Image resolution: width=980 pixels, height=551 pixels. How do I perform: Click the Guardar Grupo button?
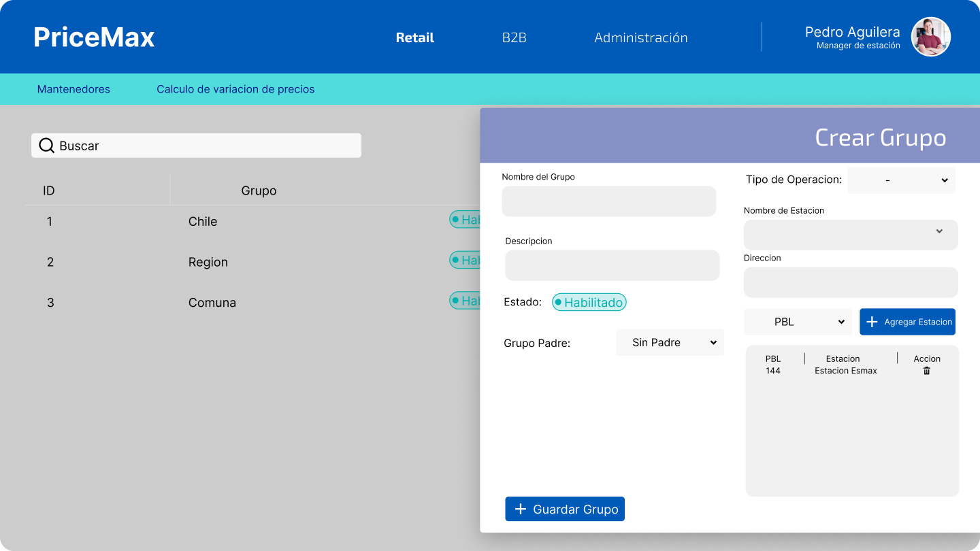565,509
